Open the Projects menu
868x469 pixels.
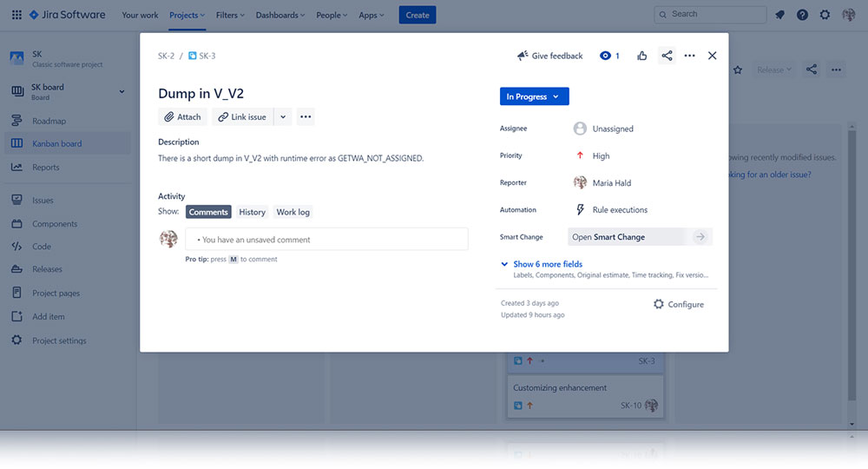pos(187,15)
